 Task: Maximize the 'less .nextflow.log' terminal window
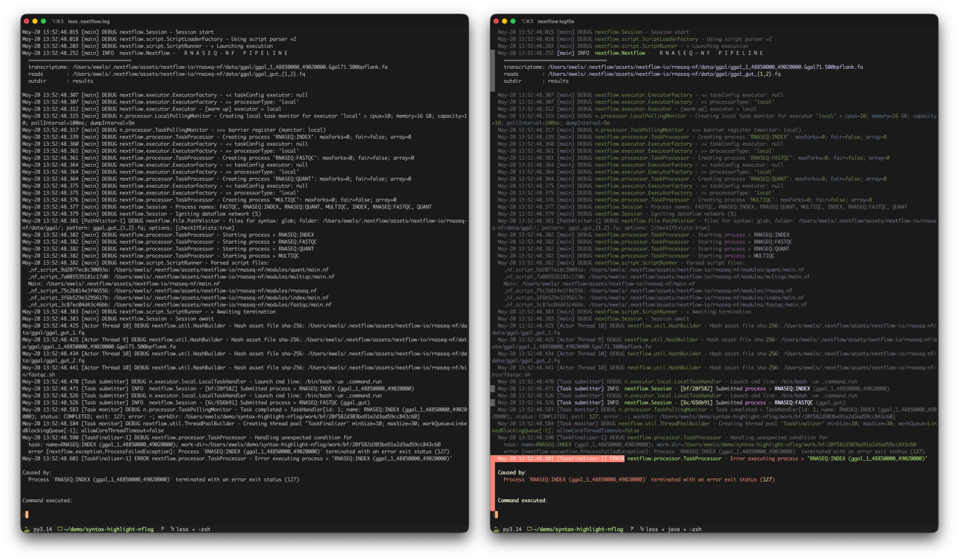coord(43,22)
